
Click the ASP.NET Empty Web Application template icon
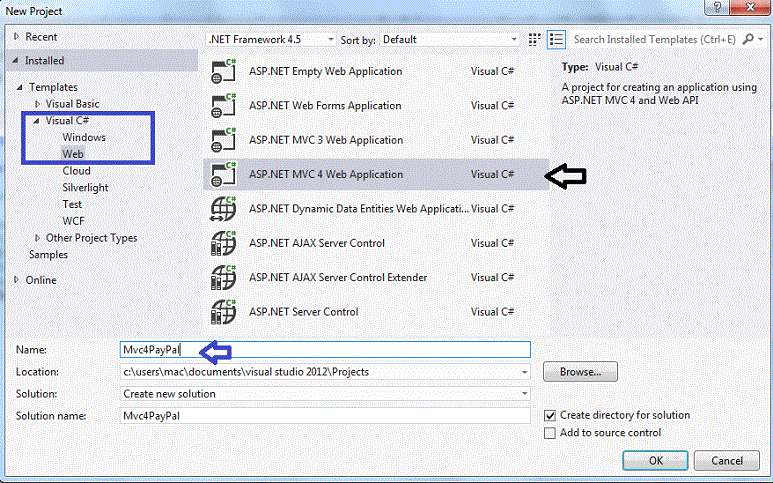223,71
